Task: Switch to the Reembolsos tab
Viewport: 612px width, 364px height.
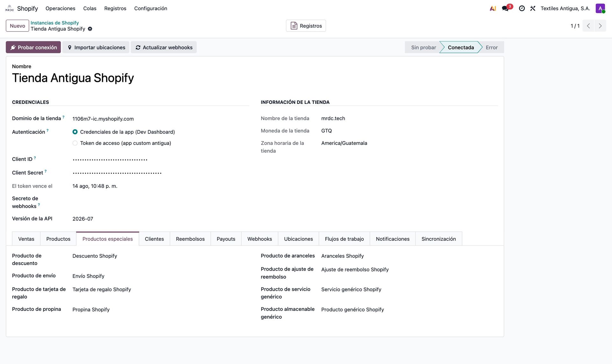Action: [x=190, y=239]
